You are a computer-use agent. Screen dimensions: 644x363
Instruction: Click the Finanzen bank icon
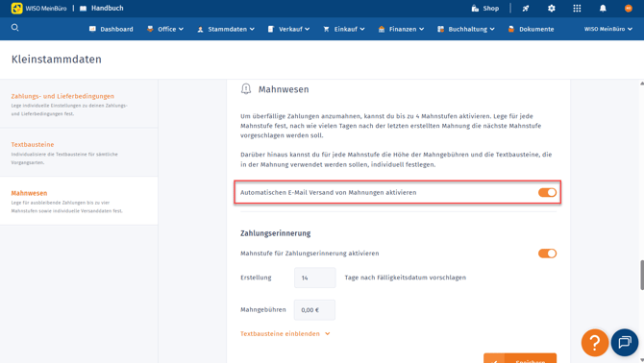382,29
